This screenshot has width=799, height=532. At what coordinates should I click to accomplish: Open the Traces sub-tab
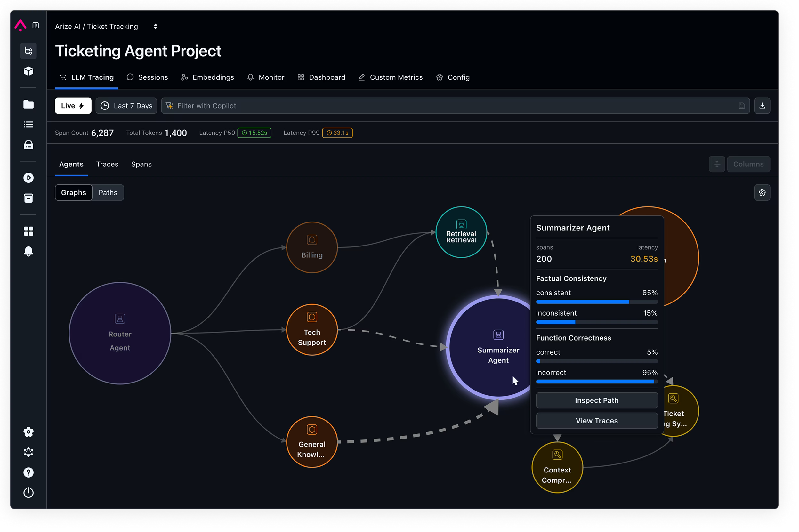click(107, 164)
